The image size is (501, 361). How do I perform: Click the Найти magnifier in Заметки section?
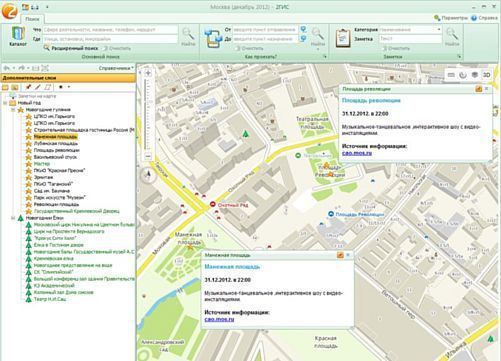[452, 37]
